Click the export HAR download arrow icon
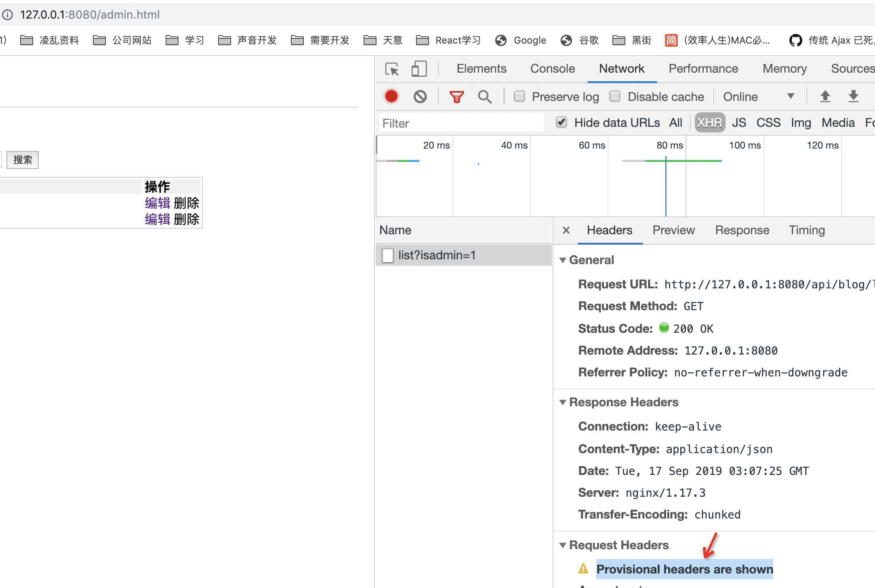This screenshot has width=875, height=588. [x=853, y=97]
